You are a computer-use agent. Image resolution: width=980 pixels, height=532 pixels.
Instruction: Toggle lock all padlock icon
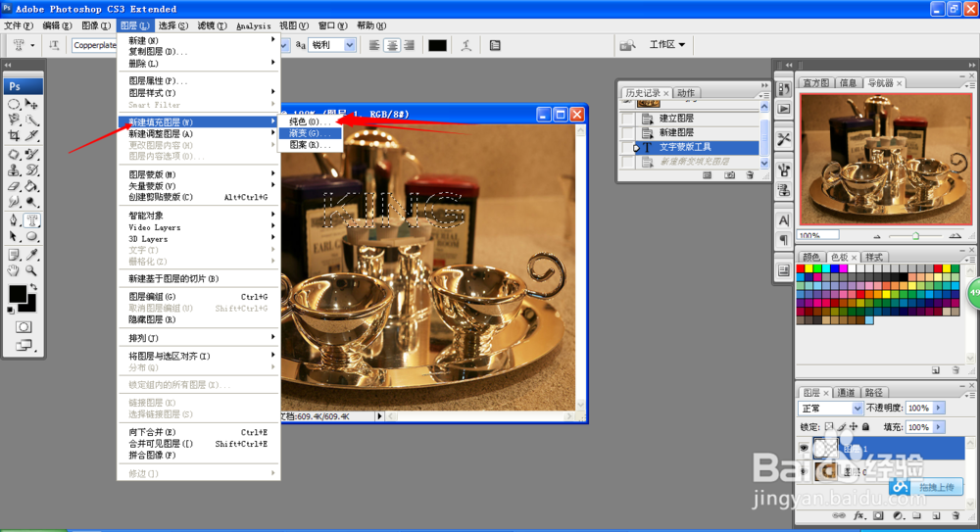pyautogui.click(x=865, y=427)
